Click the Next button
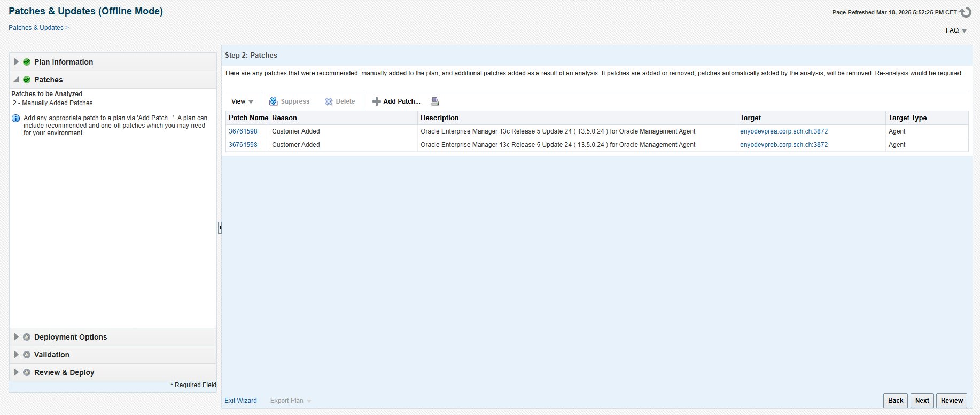The width and height of the screenshot is (980, 415). pos(922,401)
